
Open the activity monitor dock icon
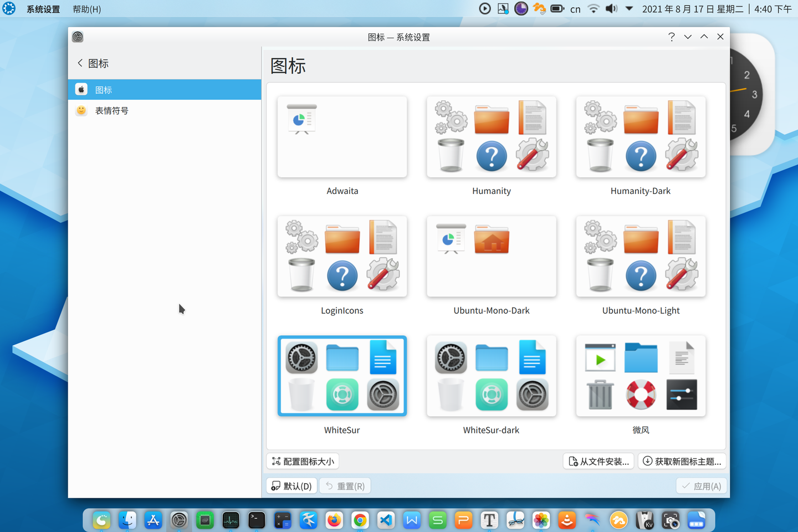point(231,520)
